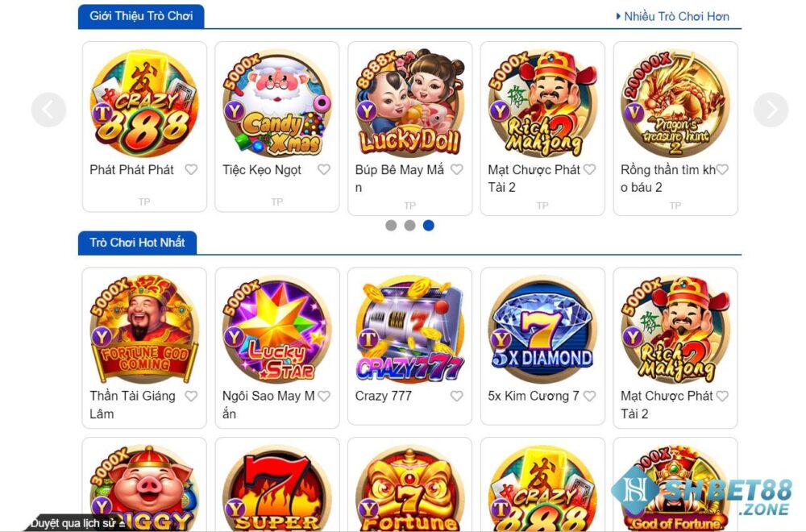The image size is (806, 532).
Task: Open the Lucky Doll game icon
Action: (x=409, y=104)
